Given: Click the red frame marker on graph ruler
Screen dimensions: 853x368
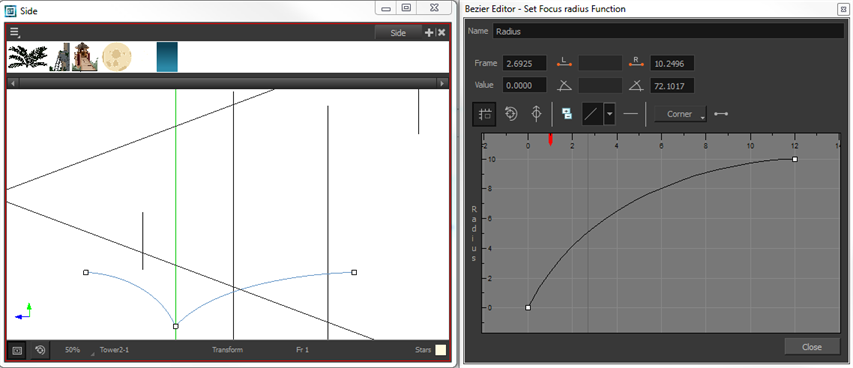Looking at the screenshot, I should click(551, 139).
